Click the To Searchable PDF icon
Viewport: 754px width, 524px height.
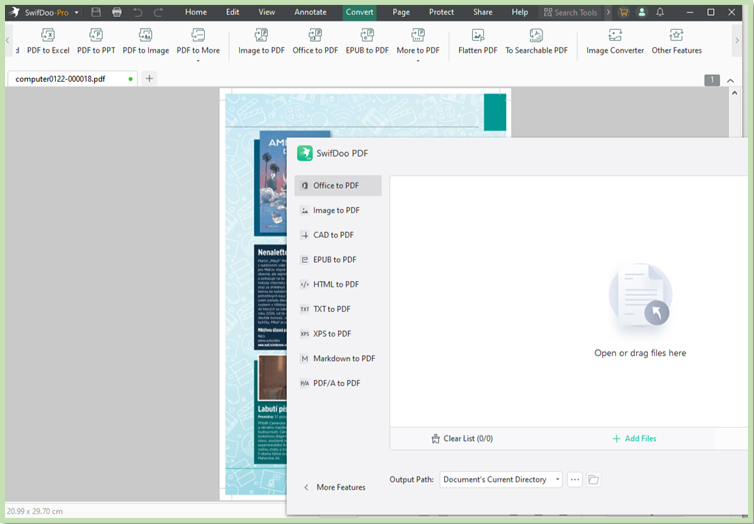click(536, 35)
